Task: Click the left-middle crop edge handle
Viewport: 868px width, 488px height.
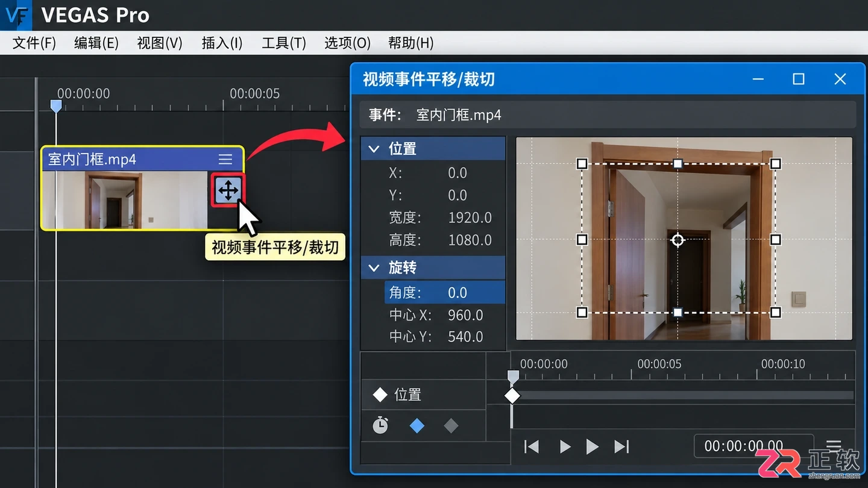Action: click(x=582, y=240)
